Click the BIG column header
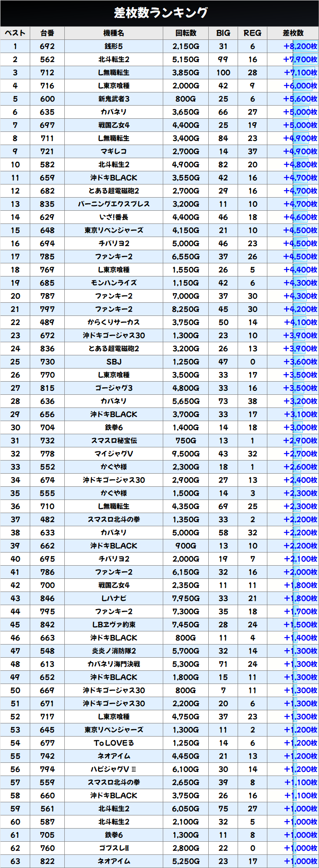Image resolution: width=319 pixels, height=868 pixels. tap(223, 33)
